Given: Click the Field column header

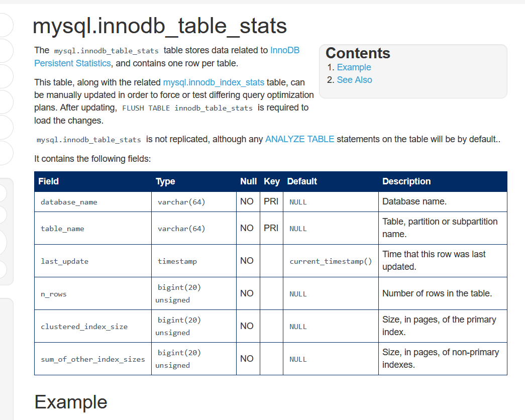Looking at the screenshot, I should [49, 181].
